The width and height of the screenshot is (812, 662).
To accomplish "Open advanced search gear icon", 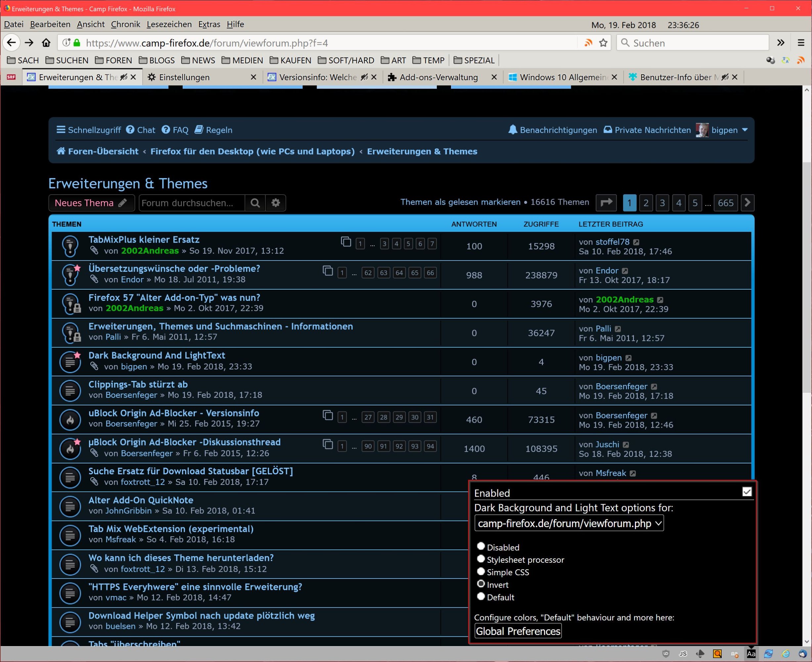I will [276, 203].
